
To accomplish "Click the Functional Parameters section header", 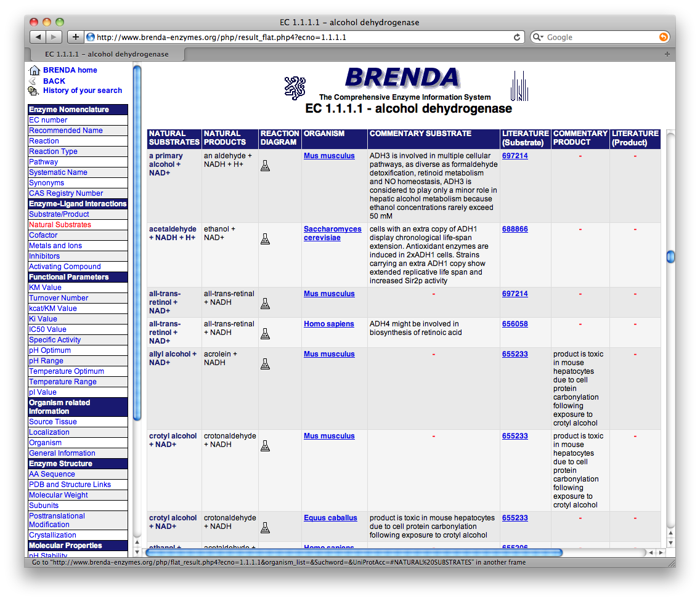I will pyautogui.click(x=78, y=276).
